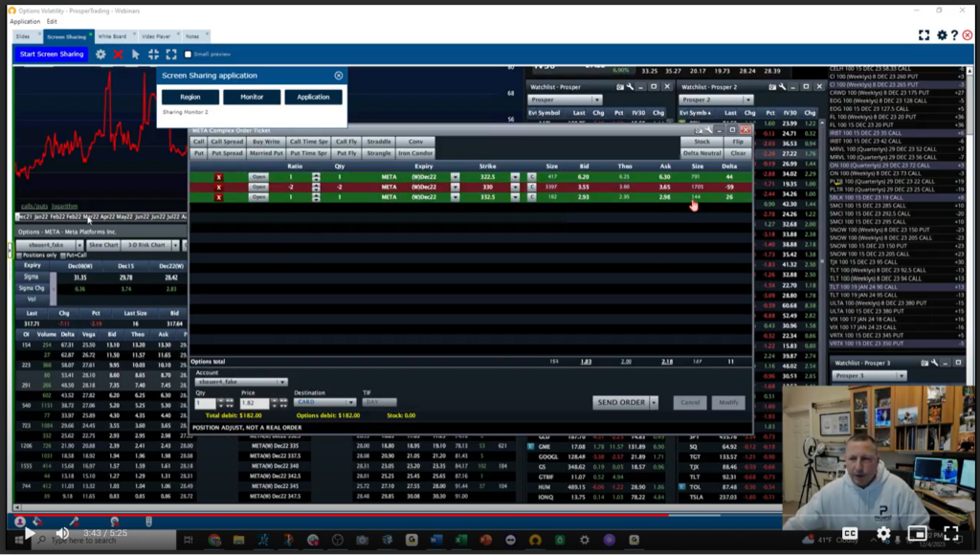Screen dimensions: 980x555
Task: Enter webinar full screen from top-right icon
Action: [924, 35]
